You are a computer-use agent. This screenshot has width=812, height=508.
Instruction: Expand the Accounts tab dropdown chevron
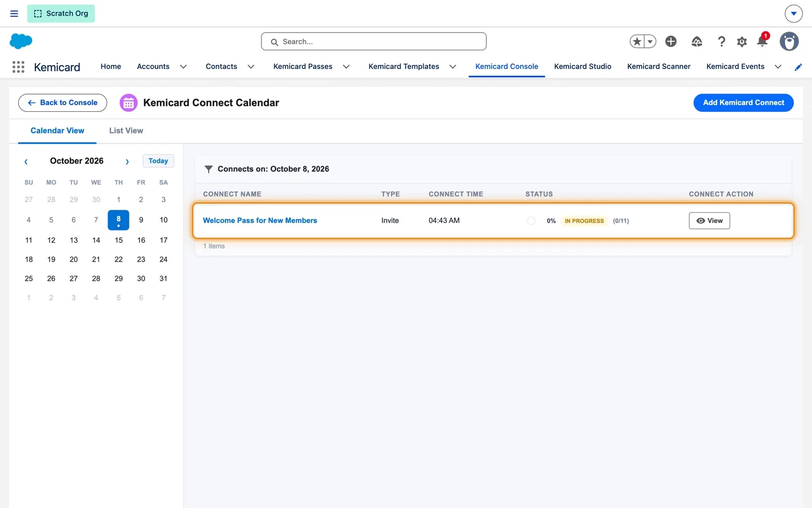point(183,67)
